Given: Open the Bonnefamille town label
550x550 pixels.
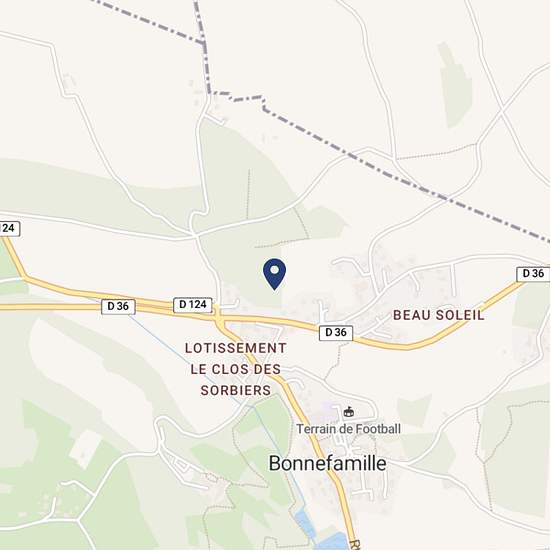Looking at the screenshot, I should coord(327,463).
